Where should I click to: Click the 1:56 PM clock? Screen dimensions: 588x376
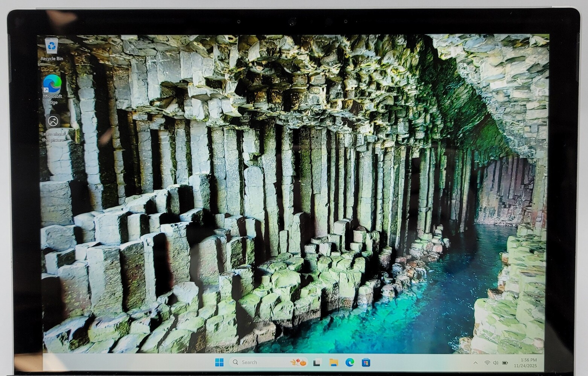pyautogui.click(x=529, y=360)
